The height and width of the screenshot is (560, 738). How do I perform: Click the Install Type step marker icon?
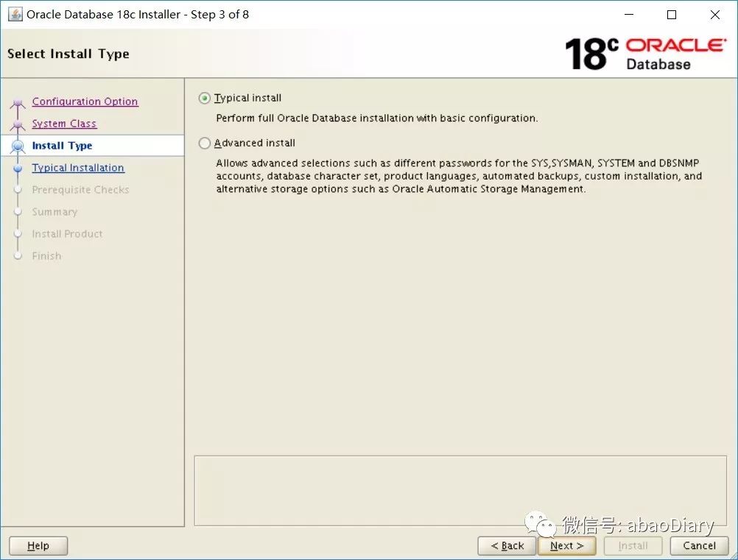[18, 146]
